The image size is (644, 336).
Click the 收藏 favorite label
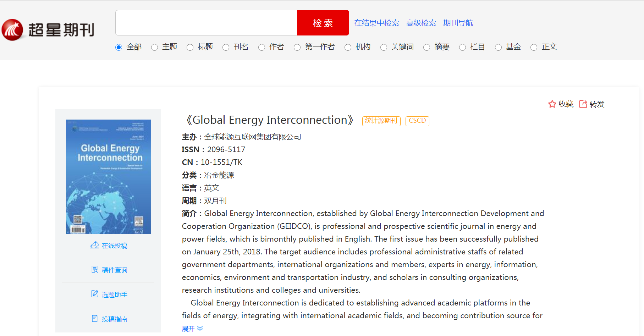566,104
